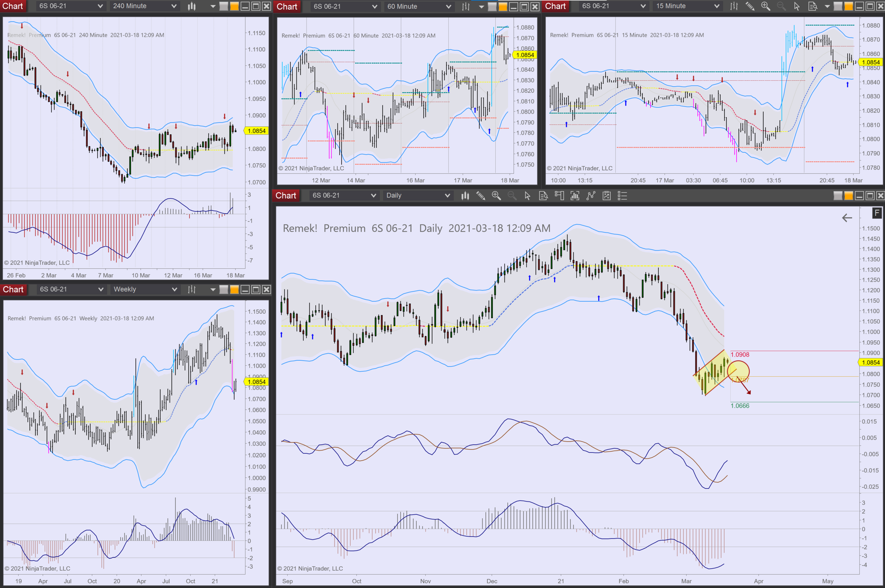Select cursor pointer tool in 15 Minute chart

click(796, 6)
